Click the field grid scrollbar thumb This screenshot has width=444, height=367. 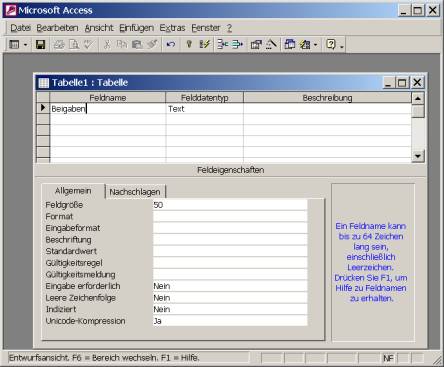pyautogui.click(x=418, y=111)
